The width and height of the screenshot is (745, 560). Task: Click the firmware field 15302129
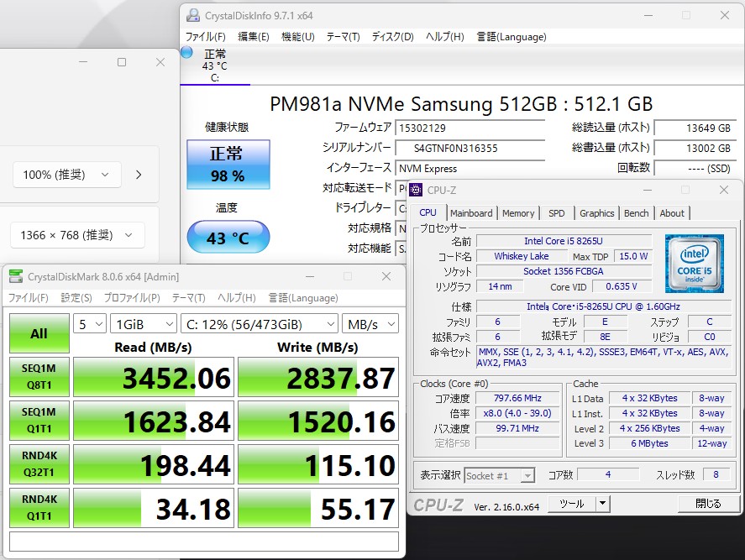click(x=470, y=128)
